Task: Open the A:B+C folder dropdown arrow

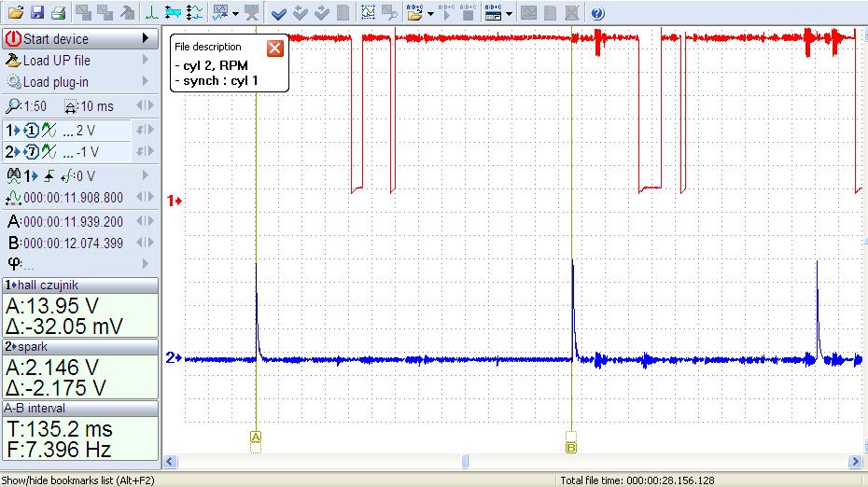Action: [430, 13]
